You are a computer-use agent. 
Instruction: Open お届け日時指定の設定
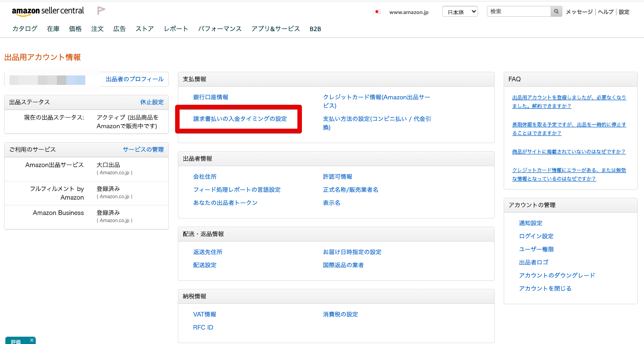(x=352, y=252)
